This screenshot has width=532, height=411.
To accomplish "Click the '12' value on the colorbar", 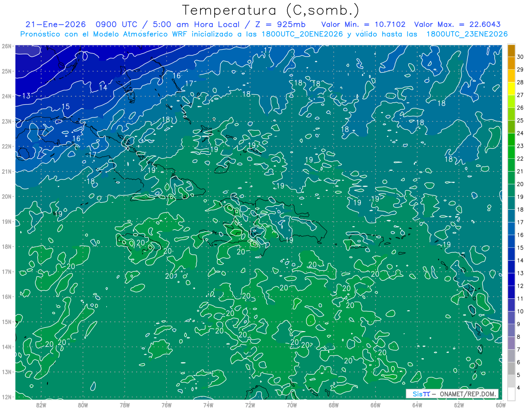I will click(520, 286).
